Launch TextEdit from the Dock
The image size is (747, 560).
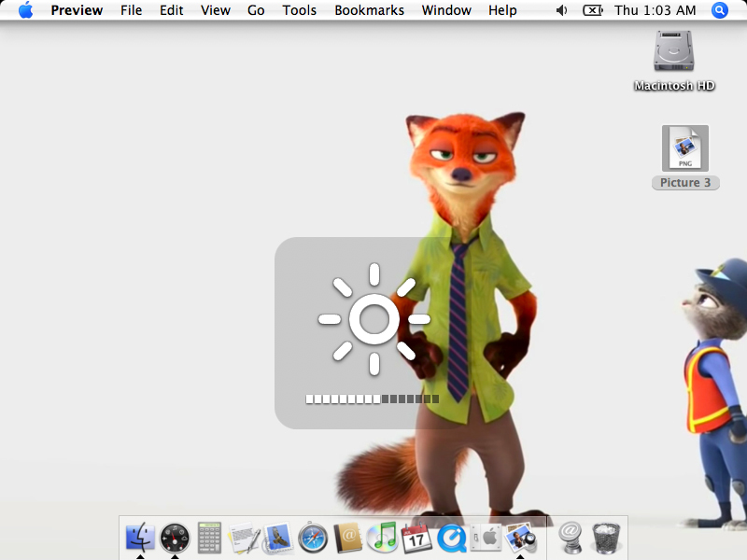245,539
